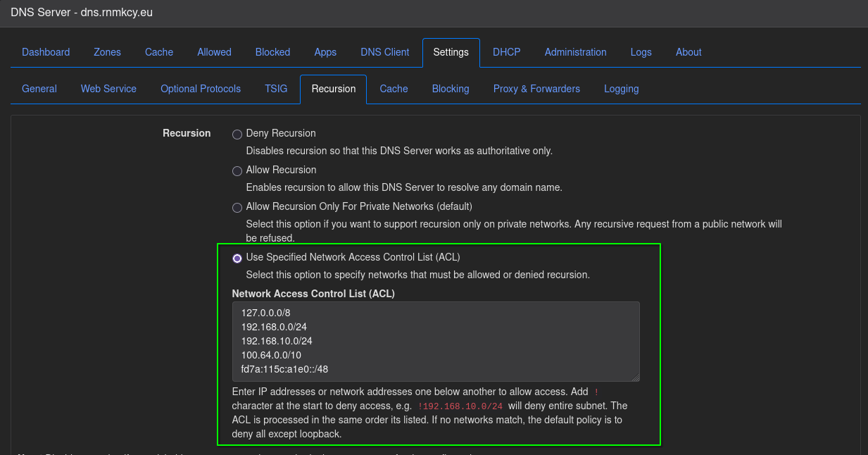Switch to the Blocked tab
Image resolution: width=868 pixels, height=455 pixels.
272,52
